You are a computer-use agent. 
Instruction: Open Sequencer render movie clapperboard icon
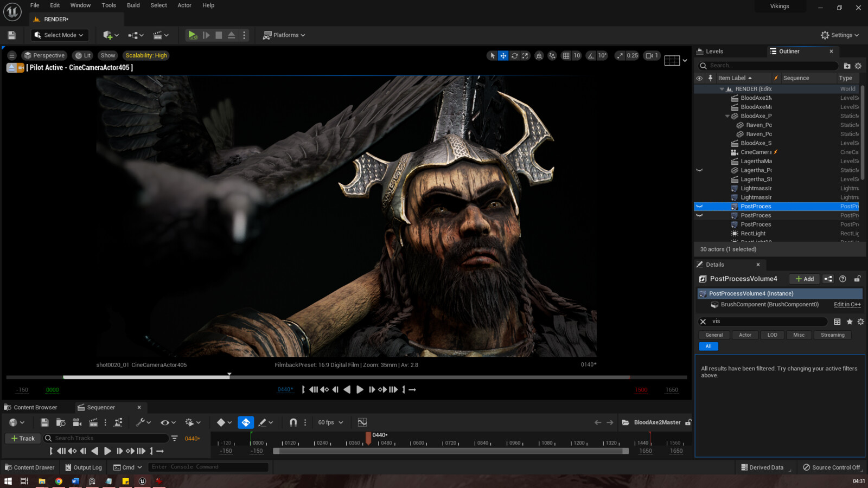[93, 422]
